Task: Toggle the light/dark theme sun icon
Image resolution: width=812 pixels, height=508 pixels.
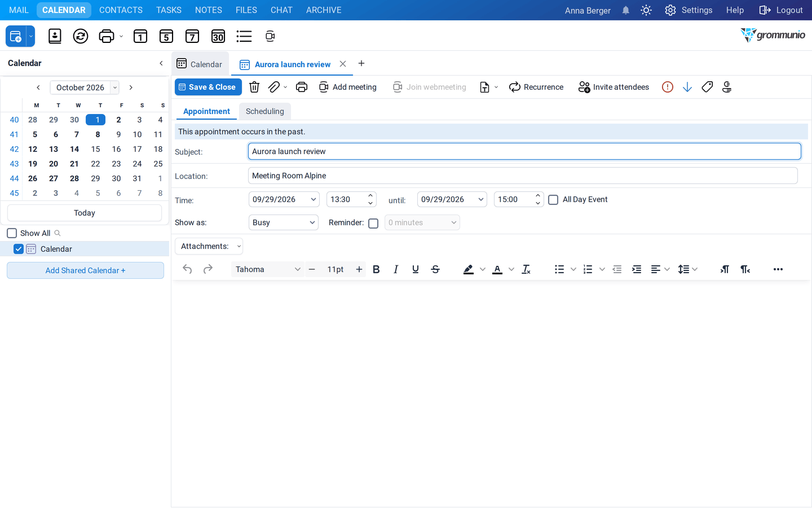Action: click(x=646, y=10)
